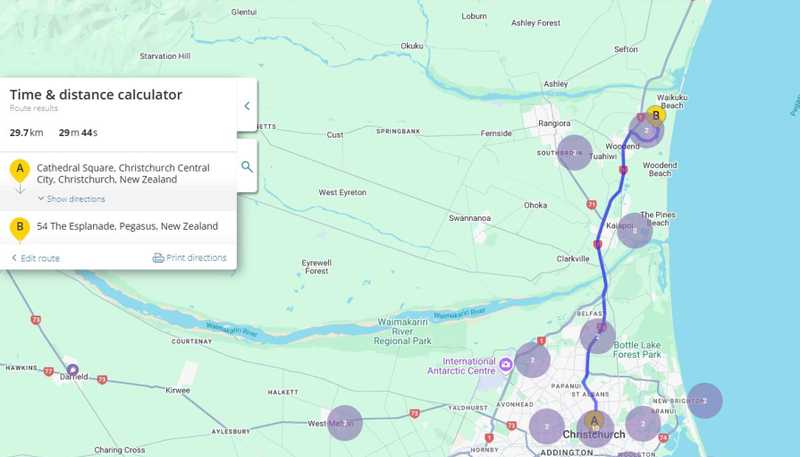Click the Time & distance calculator title
This screenshot has height=457, width=800.
[96, 94]
